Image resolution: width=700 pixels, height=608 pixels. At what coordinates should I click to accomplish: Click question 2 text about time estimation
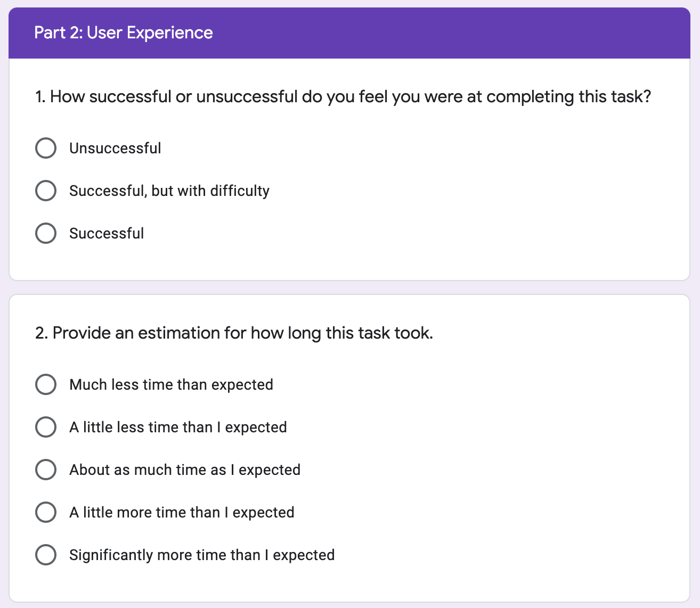[234, 333]
